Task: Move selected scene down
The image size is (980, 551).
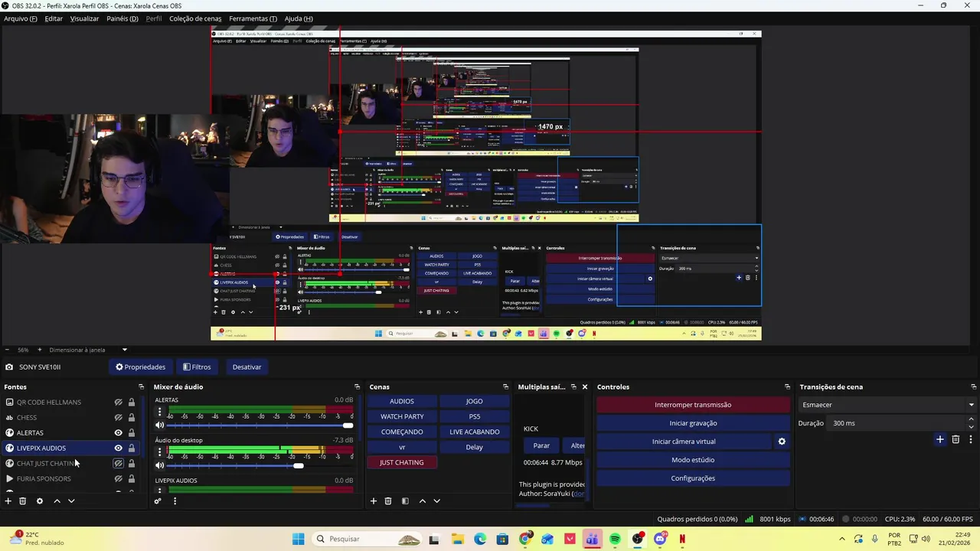Action: [x=436, y=501]
